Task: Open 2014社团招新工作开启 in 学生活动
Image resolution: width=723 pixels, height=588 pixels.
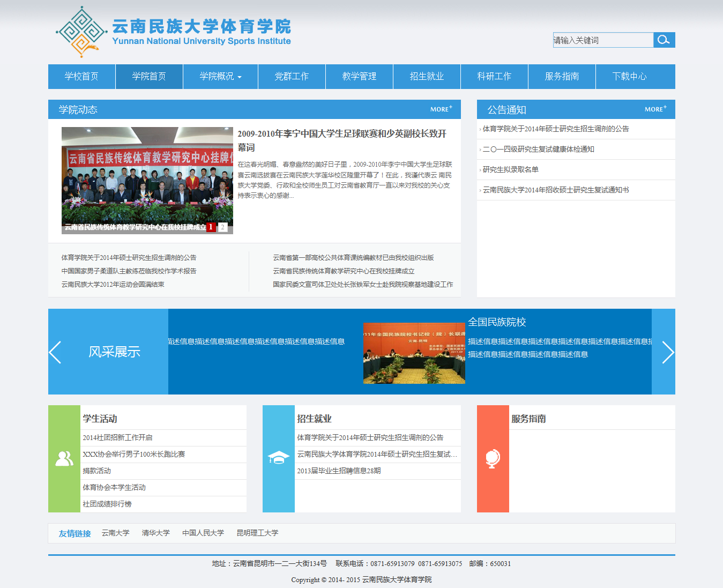Action: point(117,437)
